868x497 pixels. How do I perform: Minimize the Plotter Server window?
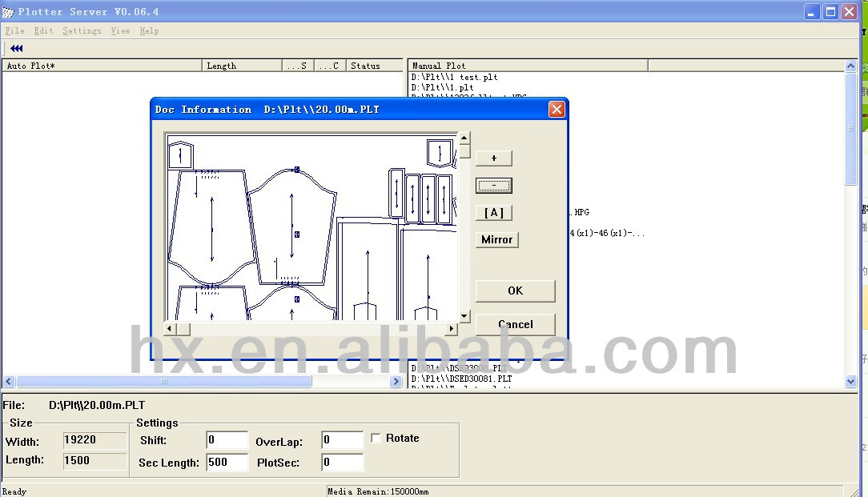pos(811,12)
